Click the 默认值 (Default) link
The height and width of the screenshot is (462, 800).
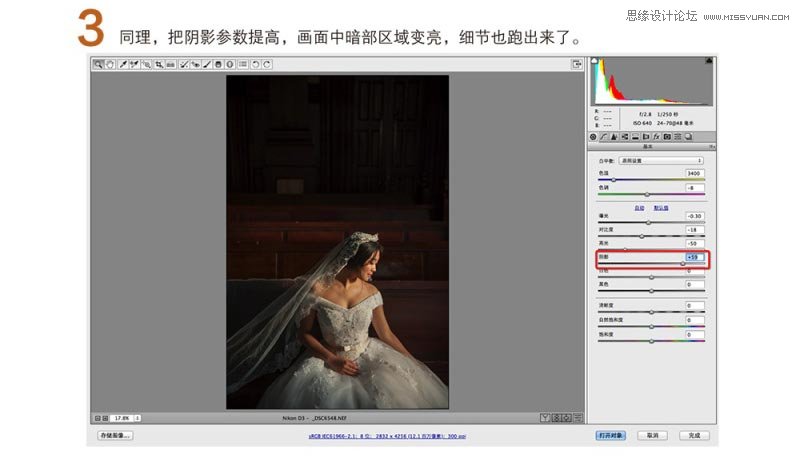pos(660,207)
